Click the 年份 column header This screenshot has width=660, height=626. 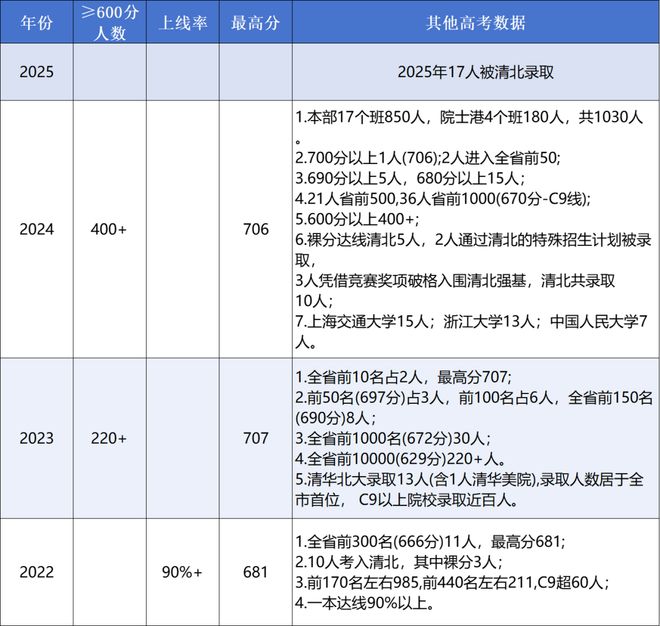coord(36,23)
